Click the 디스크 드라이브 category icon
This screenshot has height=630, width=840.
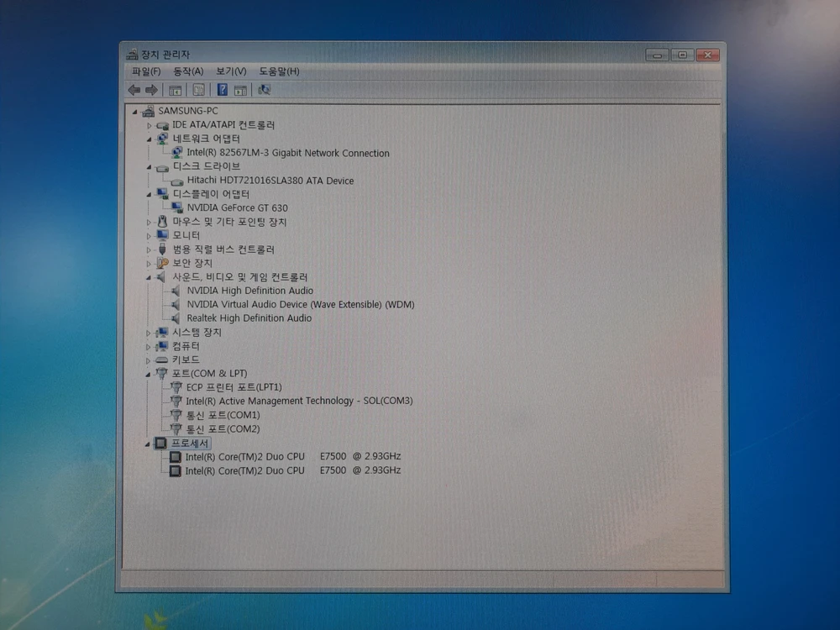[162, 167]
